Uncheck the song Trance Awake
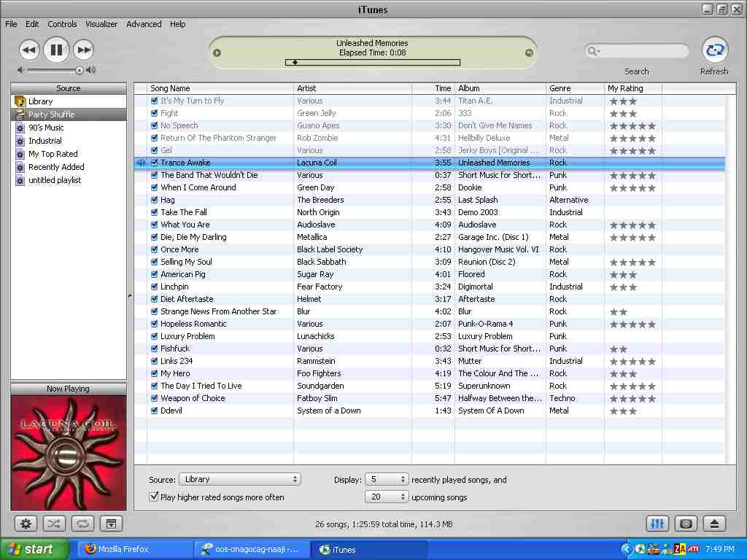The width and height of the screenshot is (747, 560). click(x=154, y=163)
